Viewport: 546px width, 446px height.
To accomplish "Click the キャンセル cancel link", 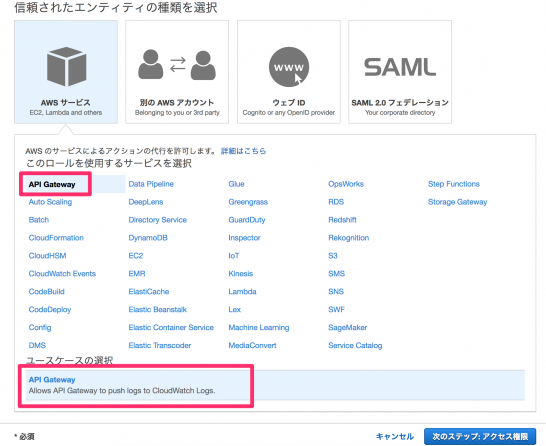I will coord(395,436).
